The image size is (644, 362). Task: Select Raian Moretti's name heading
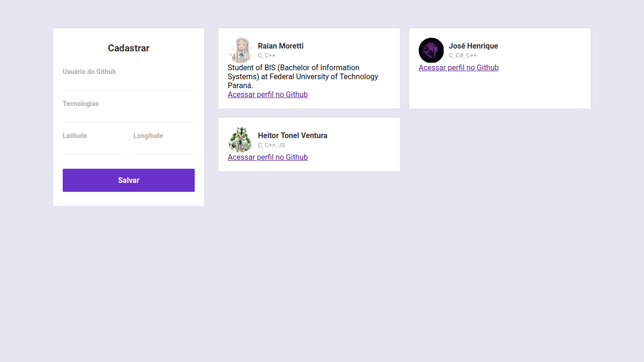[281, 46]
